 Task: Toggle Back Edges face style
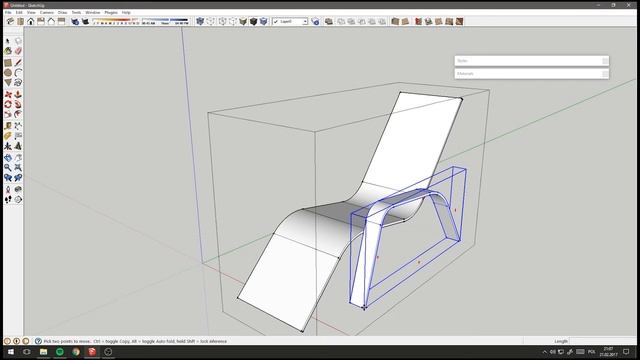(x=211, y=21)
